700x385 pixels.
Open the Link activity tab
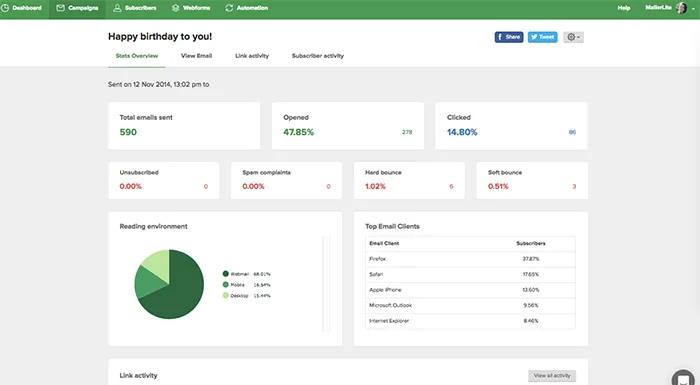252,56
